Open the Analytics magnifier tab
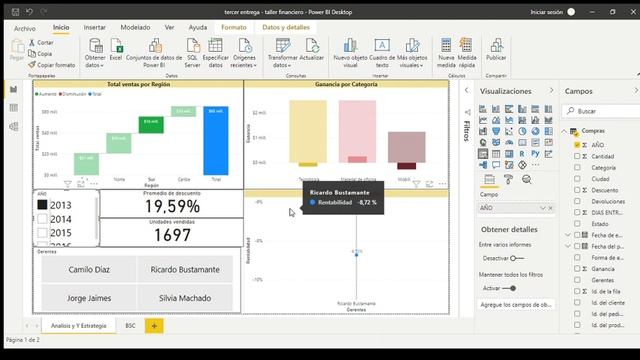This screenshot has height=360, width=640. tap(527, 180)
